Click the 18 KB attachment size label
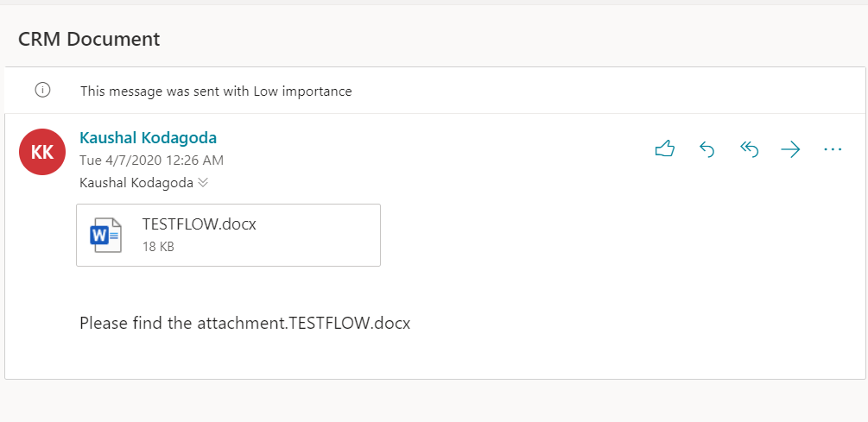Image resolution: width=868 pixels, height=422 pixels. click(159, 247)
